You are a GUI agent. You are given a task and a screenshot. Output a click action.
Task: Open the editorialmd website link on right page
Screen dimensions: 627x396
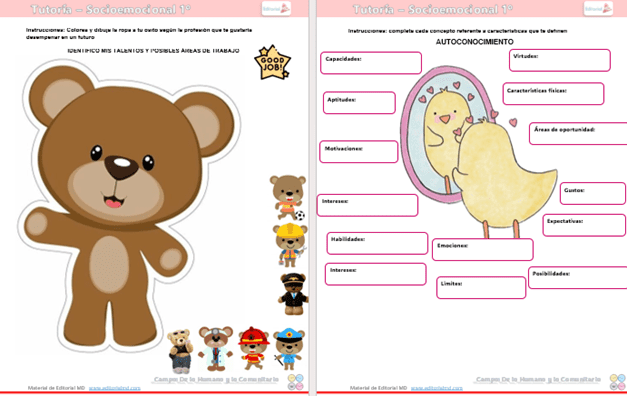[x=437, y=388]
